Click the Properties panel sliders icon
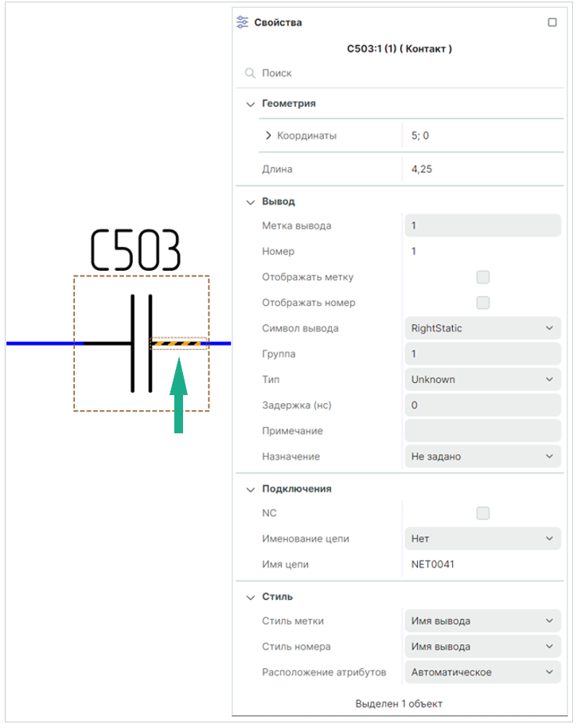 coord(242,22)
